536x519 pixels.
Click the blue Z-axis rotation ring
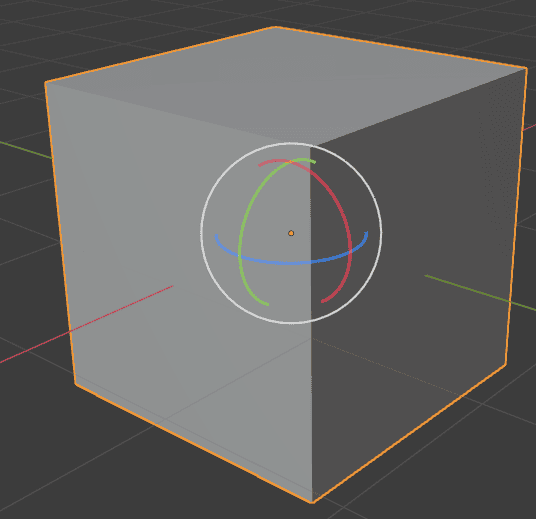coord(291,263)
